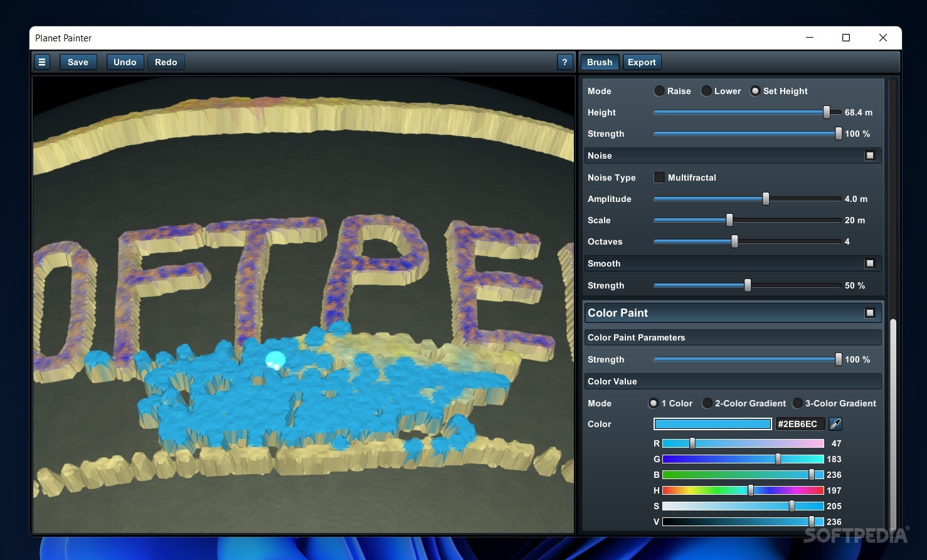This screenshot has width=927, height=560.
Task: Switch to the Brush tab
Action: coord(600,62)
